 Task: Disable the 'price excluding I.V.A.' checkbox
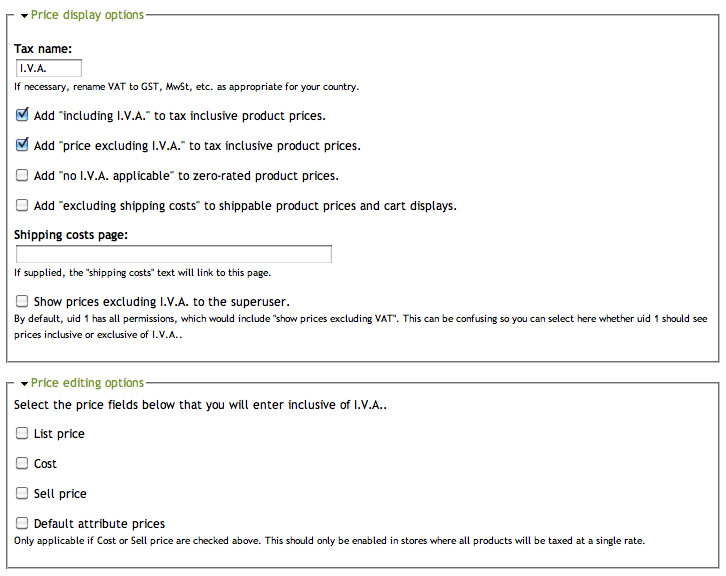point(22,145)
